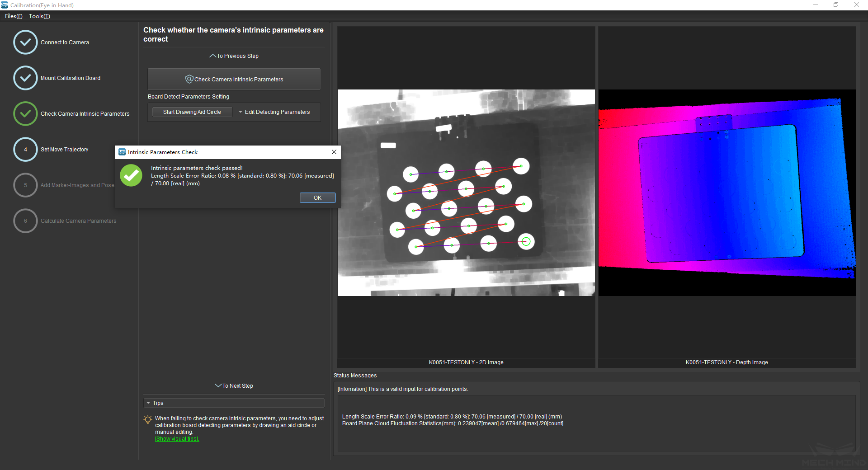868x470 pixels.
Task: Close the Intrinsic Parameters Check dialog
Action: (334, 152)
